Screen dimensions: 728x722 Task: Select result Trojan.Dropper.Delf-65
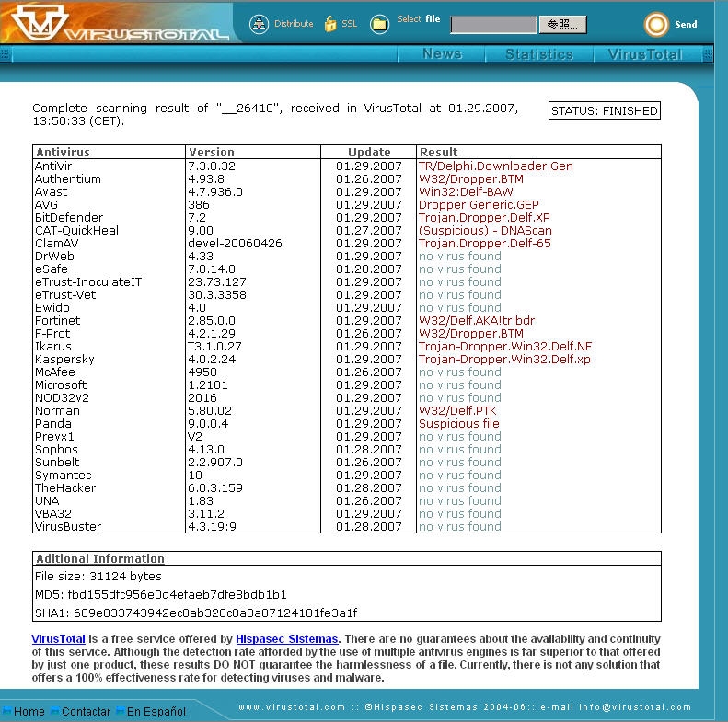pyautogui.click(x=484, y=243)
